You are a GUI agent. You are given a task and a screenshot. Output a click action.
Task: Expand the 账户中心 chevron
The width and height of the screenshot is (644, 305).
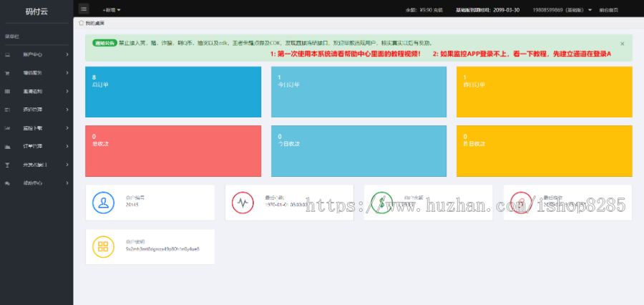67,54
